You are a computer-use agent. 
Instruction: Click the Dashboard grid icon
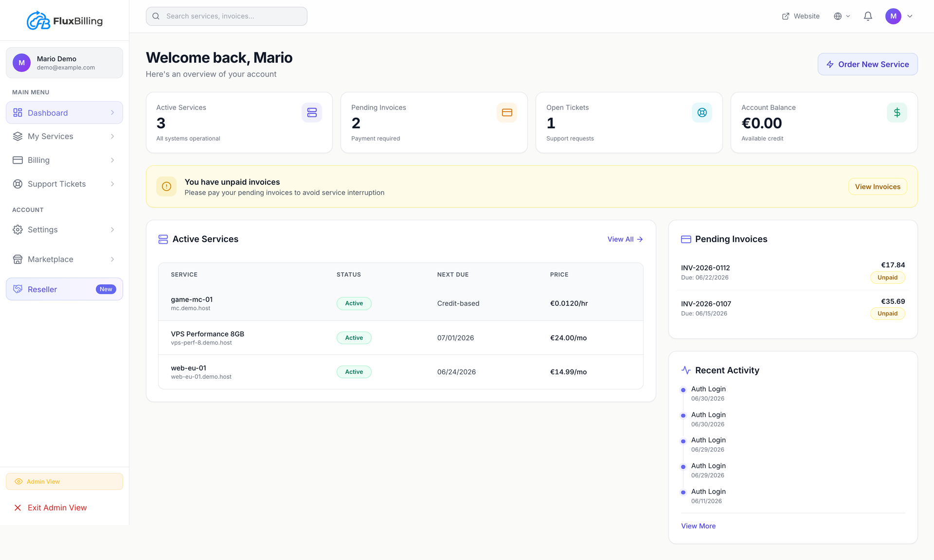(x=18, y=113)
